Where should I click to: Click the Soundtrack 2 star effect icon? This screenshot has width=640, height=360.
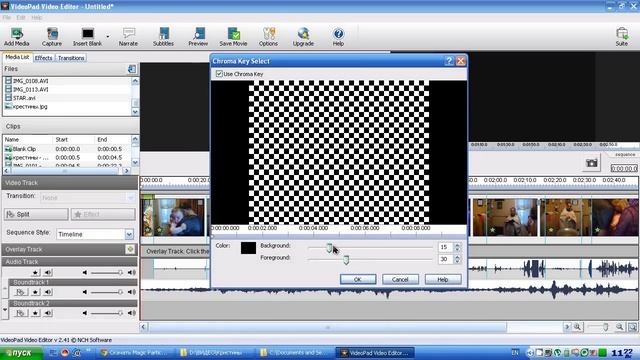click(x=36, y=313)
